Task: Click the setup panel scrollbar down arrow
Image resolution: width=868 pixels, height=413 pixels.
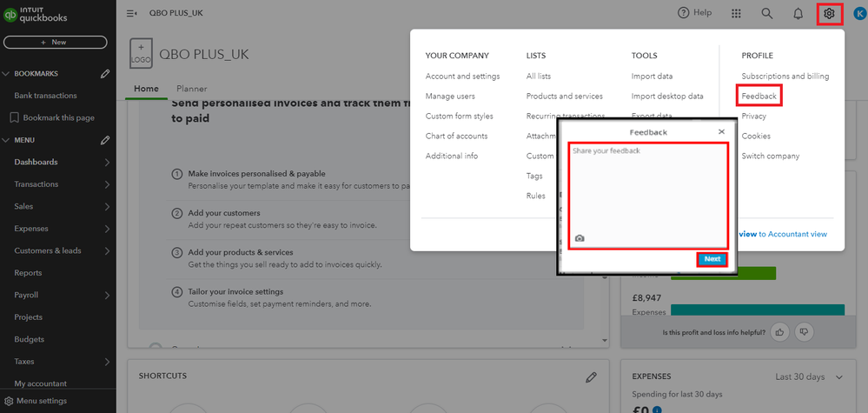Action: (x=605, y=341)
